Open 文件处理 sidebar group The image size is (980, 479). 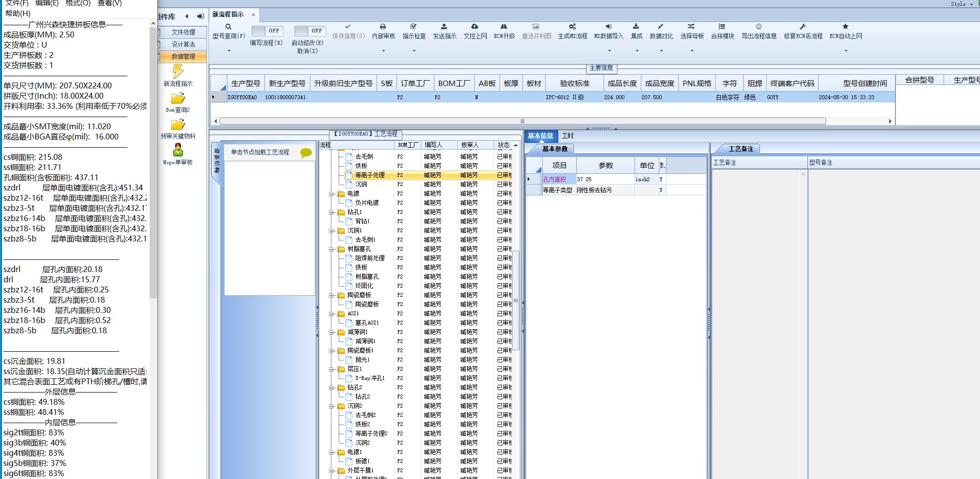coord(183,32)
